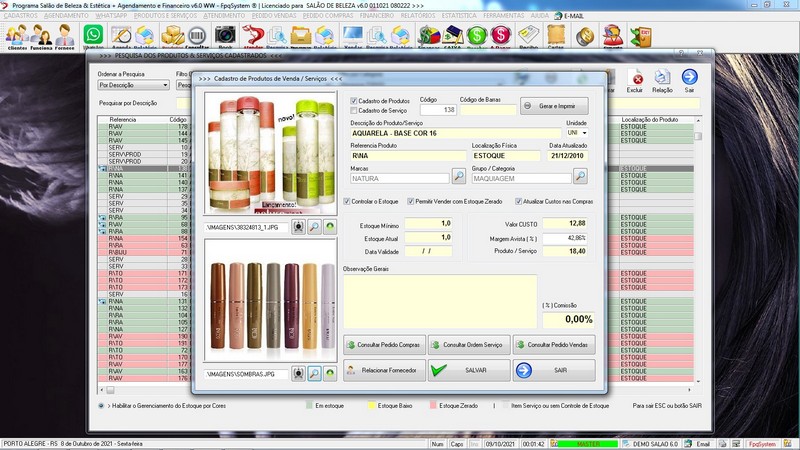
Task: Click the red A Pagar dollar icon
Action: coord(501,36)
